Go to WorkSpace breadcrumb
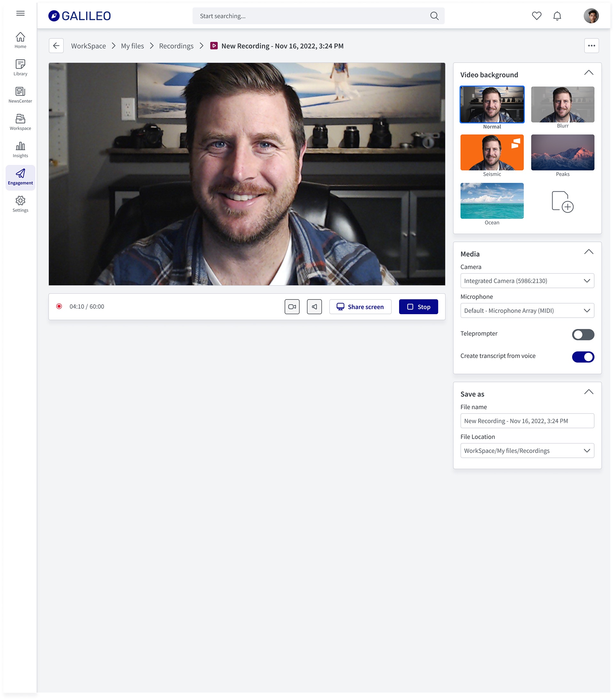The height and width of the screenshot is (700, 614). [88, 45]
